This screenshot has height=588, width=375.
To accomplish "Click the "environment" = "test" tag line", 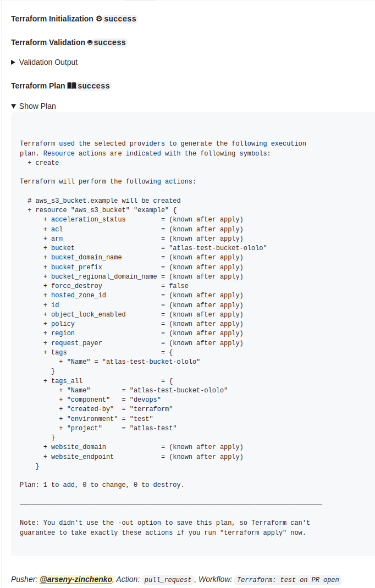I will tap(106, 419).
